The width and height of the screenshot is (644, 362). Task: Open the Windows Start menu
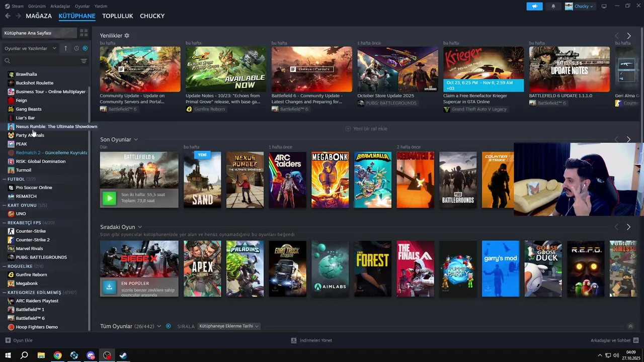point(8,355)
